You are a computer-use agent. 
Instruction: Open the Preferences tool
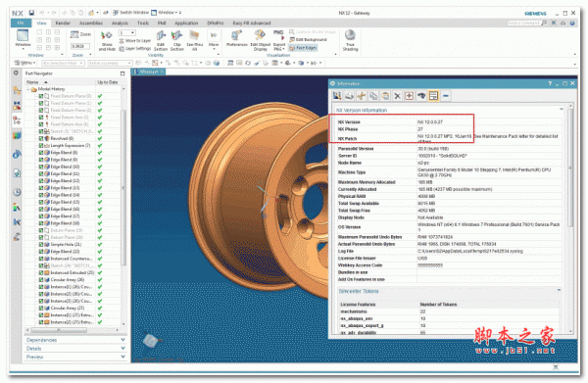point(237,39)
